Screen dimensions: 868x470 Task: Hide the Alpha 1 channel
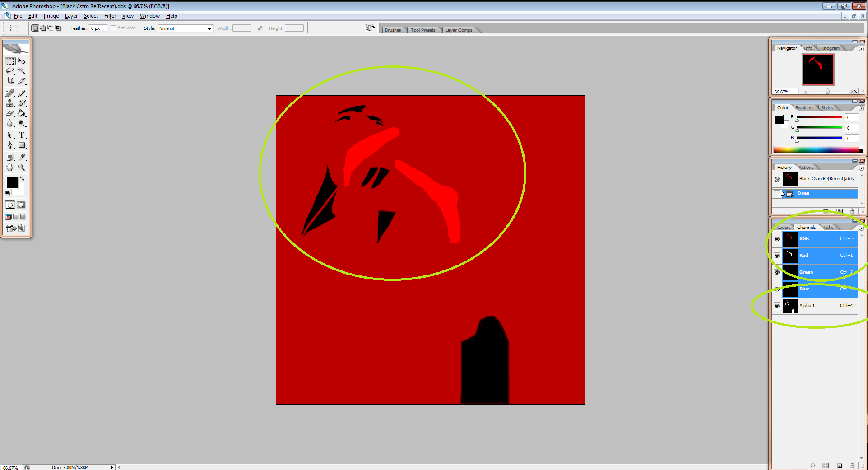(x=777, y=306)
